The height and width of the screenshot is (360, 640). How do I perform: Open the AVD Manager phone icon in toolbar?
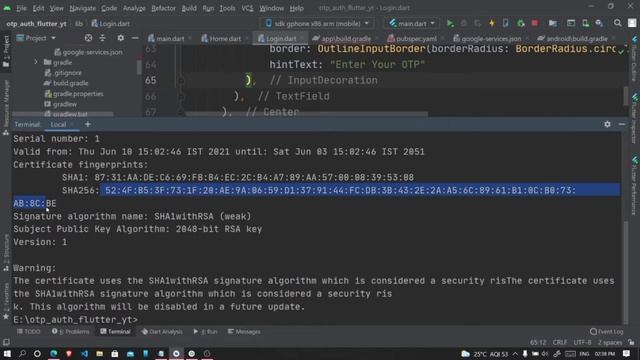586,24
